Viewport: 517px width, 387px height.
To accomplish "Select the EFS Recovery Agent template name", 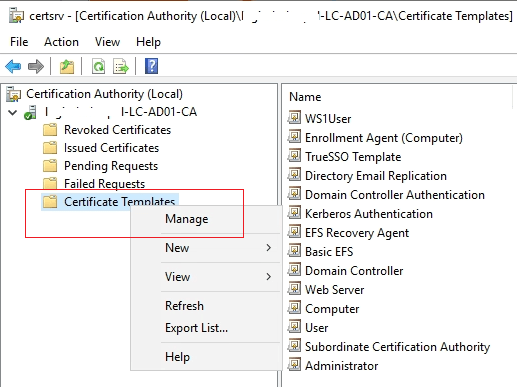I will pos(357,233).
